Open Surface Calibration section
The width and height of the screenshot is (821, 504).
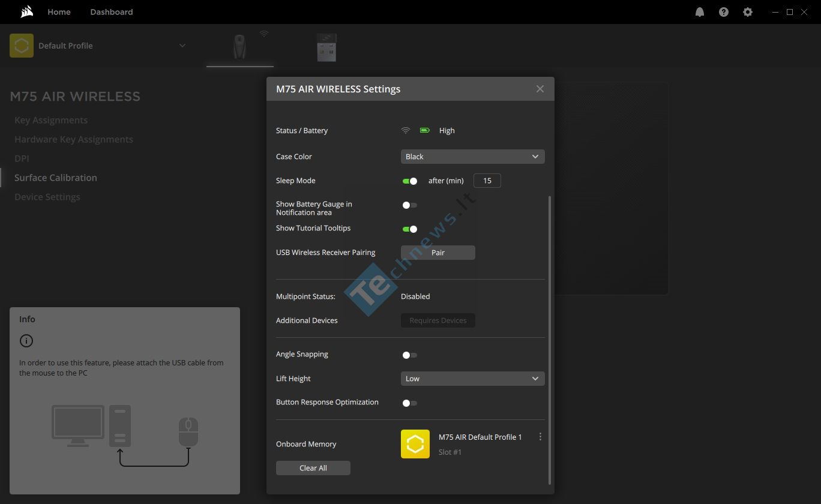pyautogui.click(x=56, y=178)
